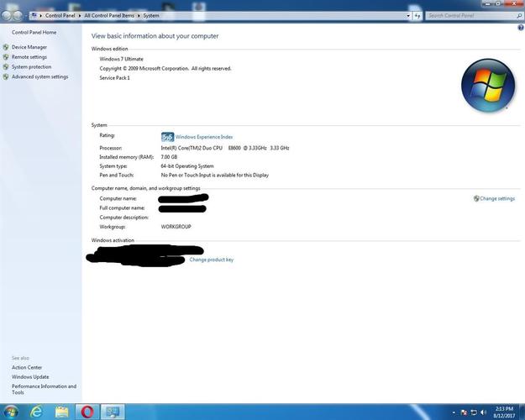Click shield icon beside Advanced system settings
Viewport: 525px width, 420px height.
click(6, 76)
